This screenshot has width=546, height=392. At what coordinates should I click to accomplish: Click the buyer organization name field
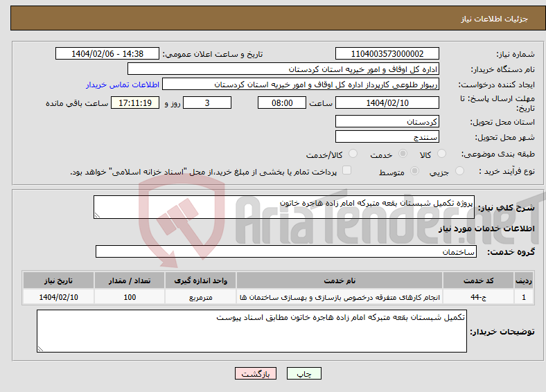283,69
